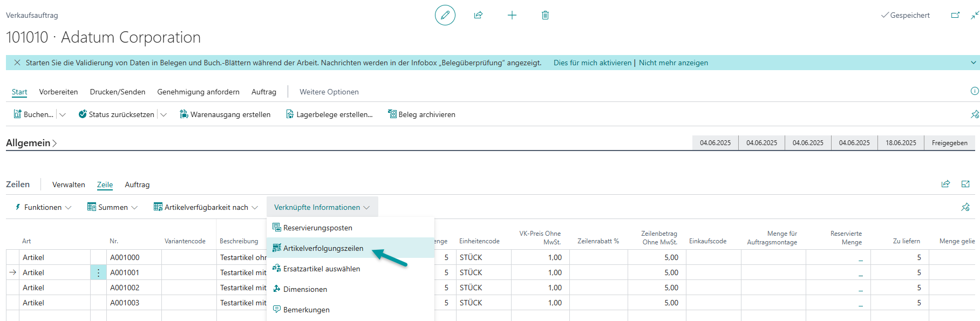Select Artikelverfolgungszeilen menu entry
Viewport: 980px width, 321px height.
point(323,248)
